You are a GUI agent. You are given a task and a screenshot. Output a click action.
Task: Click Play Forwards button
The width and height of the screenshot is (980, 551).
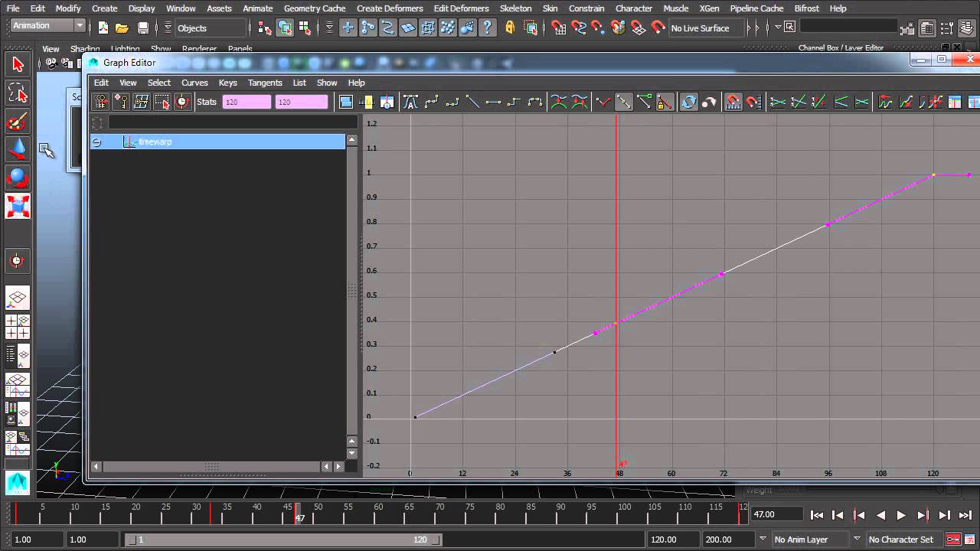click(901, 515)
